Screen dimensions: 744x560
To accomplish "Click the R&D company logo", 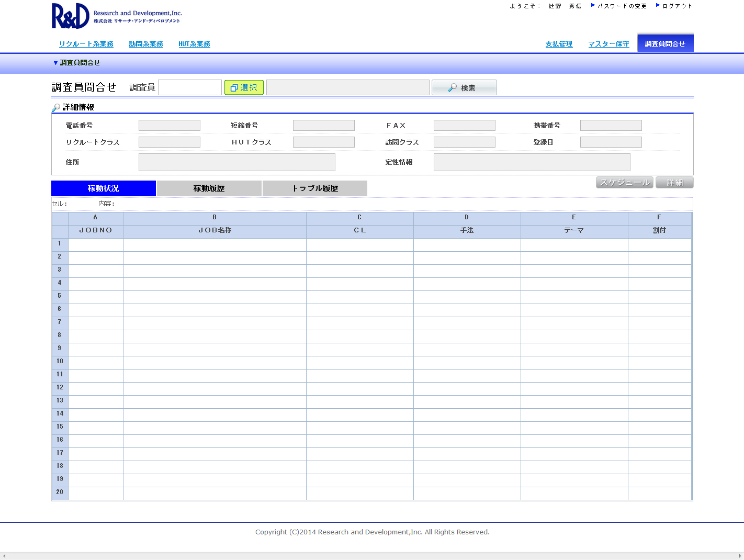I will tap(117, 16).
